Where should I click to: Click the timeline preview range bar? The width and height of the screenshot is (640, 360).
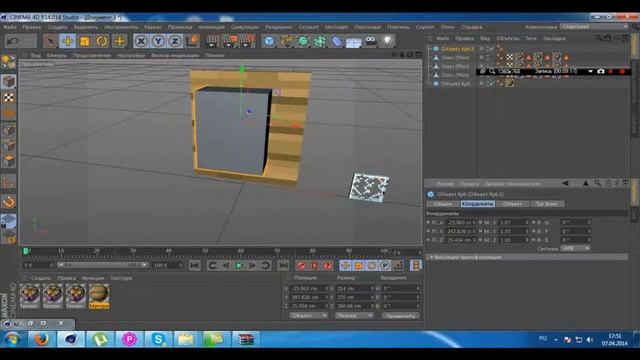pyautogui.click(x=102, y=265)
